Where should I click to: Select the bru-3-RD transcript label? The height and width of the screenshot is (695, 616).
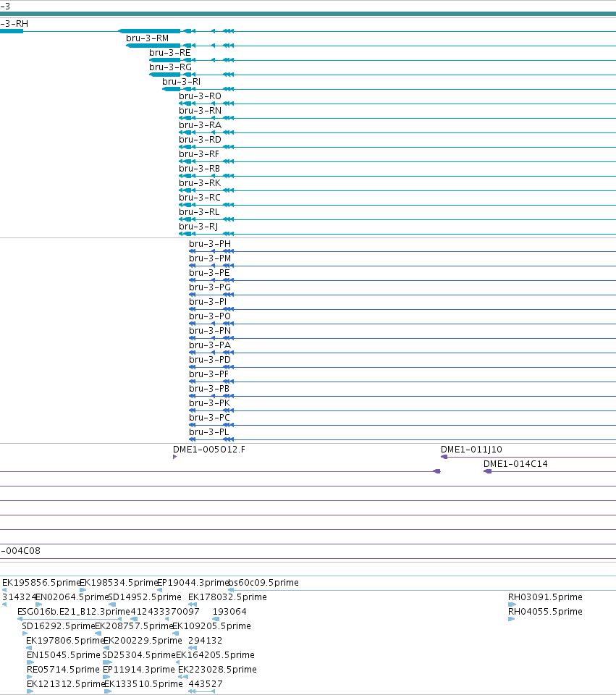click(200, 140)
